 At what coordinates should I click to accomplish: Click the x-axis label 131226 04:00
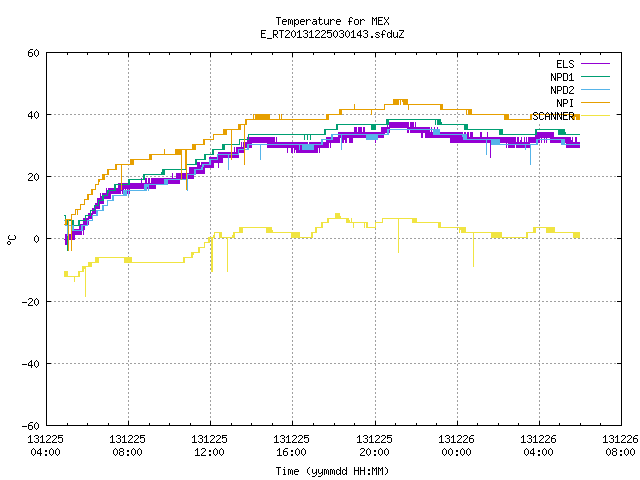(x=538, y=446)
